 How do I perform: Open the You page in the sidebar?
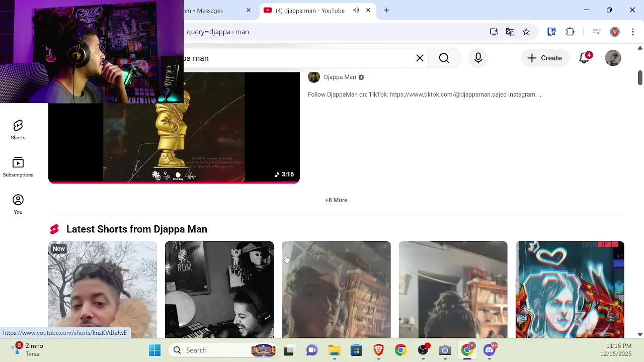(18, 205)
